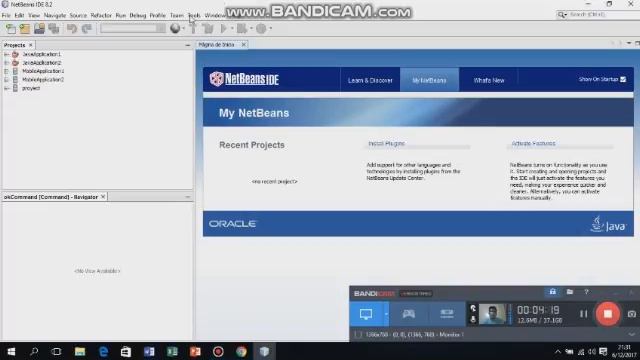Open Bandicam output folder icon
Screen dimensions: 640x360
pyautogui.click(x=570, y=292)
